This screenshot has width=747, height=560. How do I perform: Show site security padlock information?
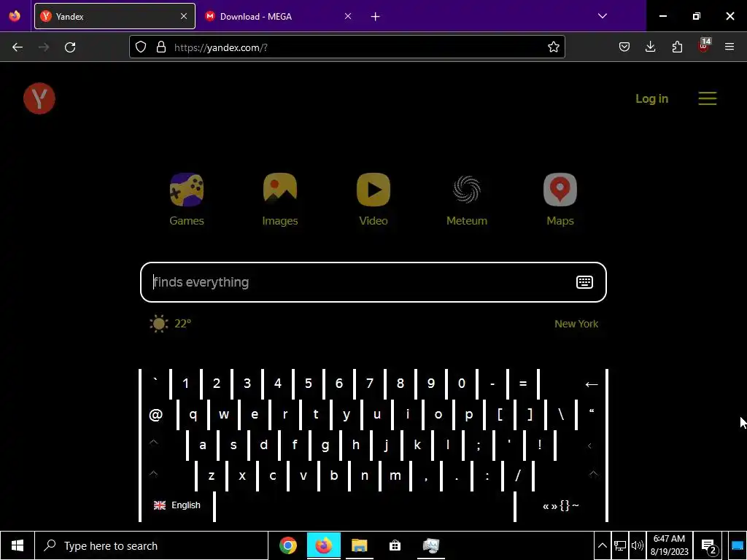pos(161,47)
